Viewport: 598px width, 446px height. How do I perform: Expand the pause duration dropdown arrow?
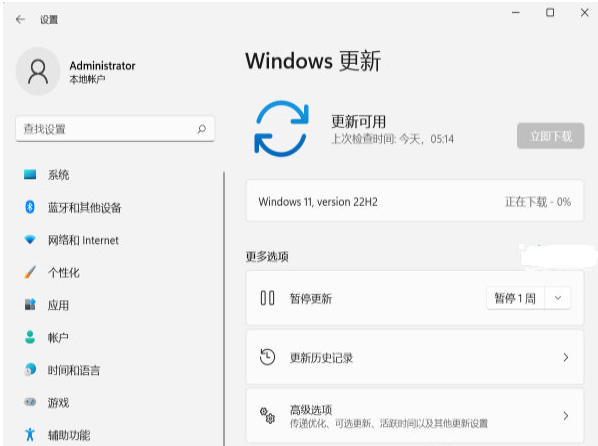[x=558, y=298]
